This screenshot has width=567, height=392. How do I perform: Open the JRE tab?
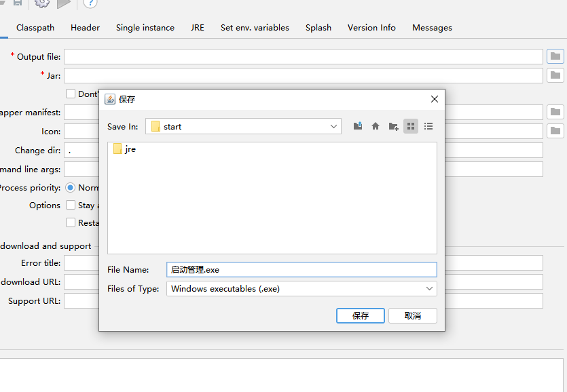pyautogui.click(x=198, y=28)
